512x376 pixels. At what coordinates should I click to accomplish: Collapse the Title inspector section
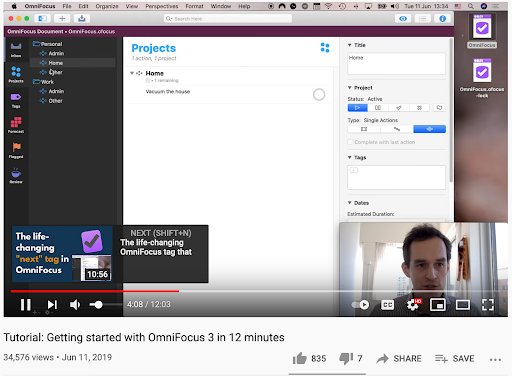(350, 45)
